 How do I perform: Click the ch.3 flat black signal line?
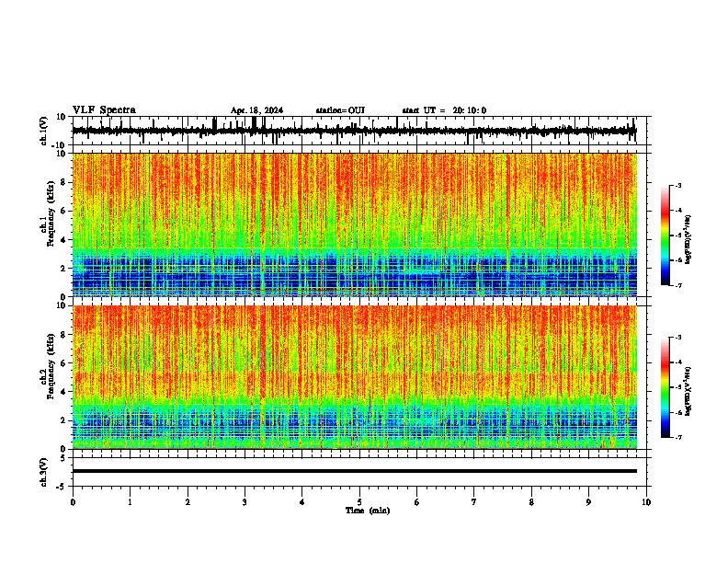(x=355, y=471)
